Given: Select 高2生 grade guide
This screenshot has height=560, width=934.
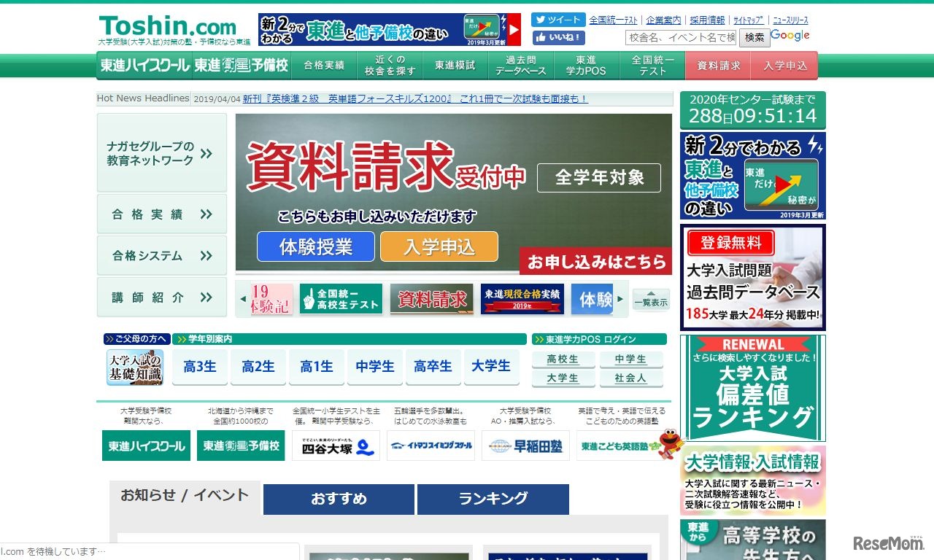Looking at the screenshot, I should tap(258, 367).
